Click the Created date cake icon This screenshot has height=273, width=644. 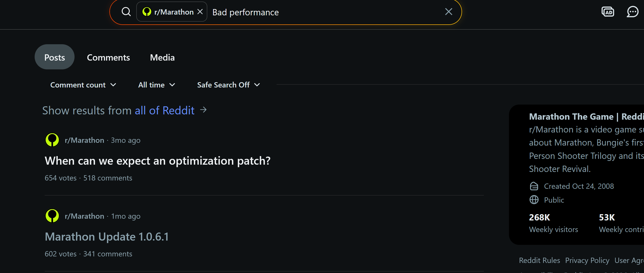coord(534,186)
